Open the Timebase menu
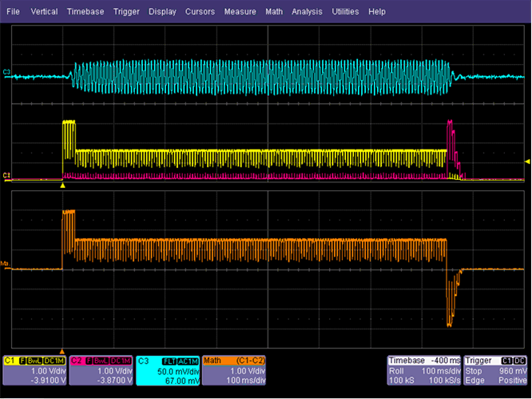The height and width of the screenshot is (399, 532). pos(85,12)
